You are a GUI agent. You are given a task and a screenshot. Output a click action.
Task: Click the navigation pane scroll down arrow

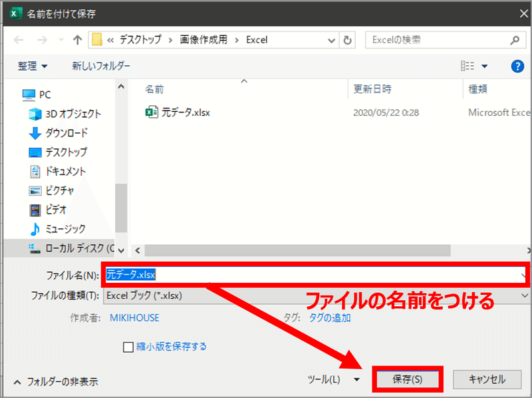click(121, 251)
